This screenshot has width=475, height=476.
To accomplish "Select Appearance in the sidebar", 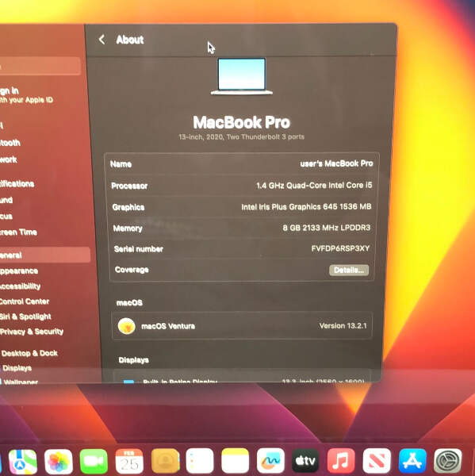I will click(x=19, y=271).
